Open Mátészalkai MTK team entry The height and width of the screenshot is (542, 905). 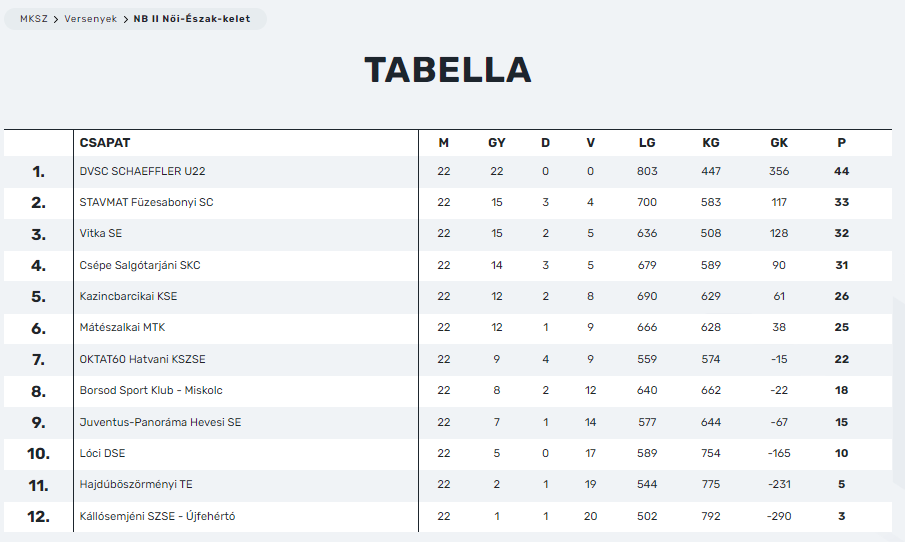point(122,327)
